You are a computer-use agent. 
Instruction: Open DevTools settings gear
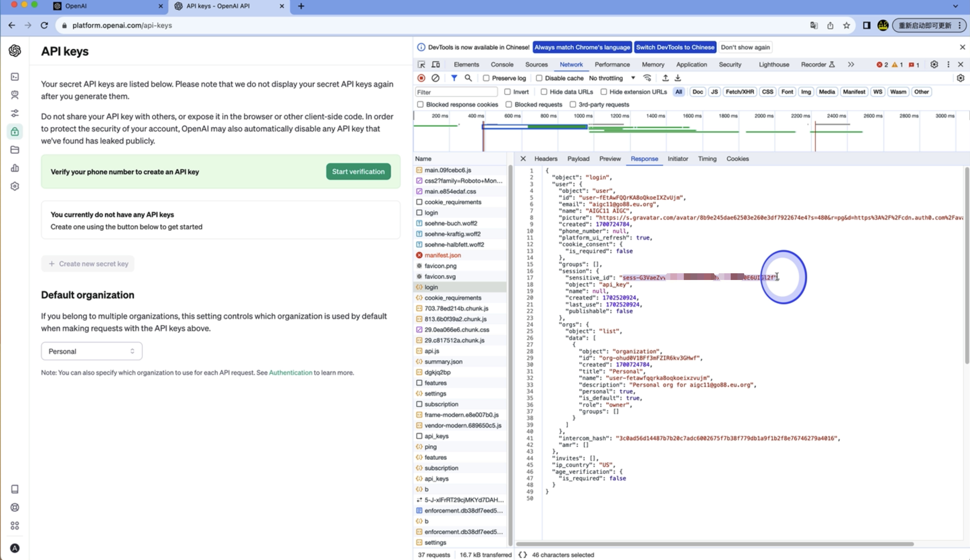(x=934, y=65)
